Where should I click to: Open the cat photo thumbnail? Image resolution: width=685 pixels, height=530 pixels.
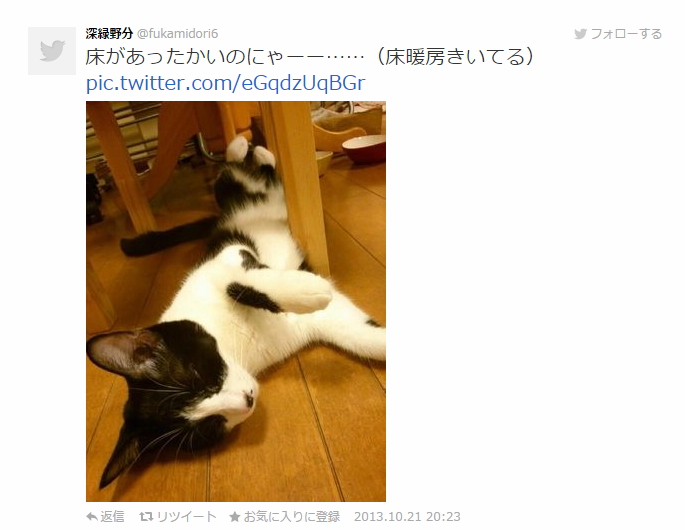(x=236, y=301)
